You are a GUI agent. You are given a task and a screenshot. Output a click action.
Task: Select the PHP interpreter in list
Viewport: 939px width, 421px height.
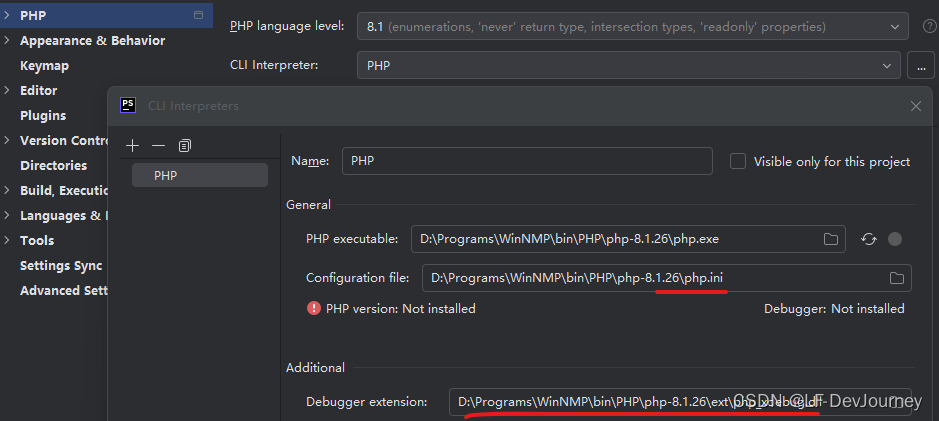pos(200,175)
